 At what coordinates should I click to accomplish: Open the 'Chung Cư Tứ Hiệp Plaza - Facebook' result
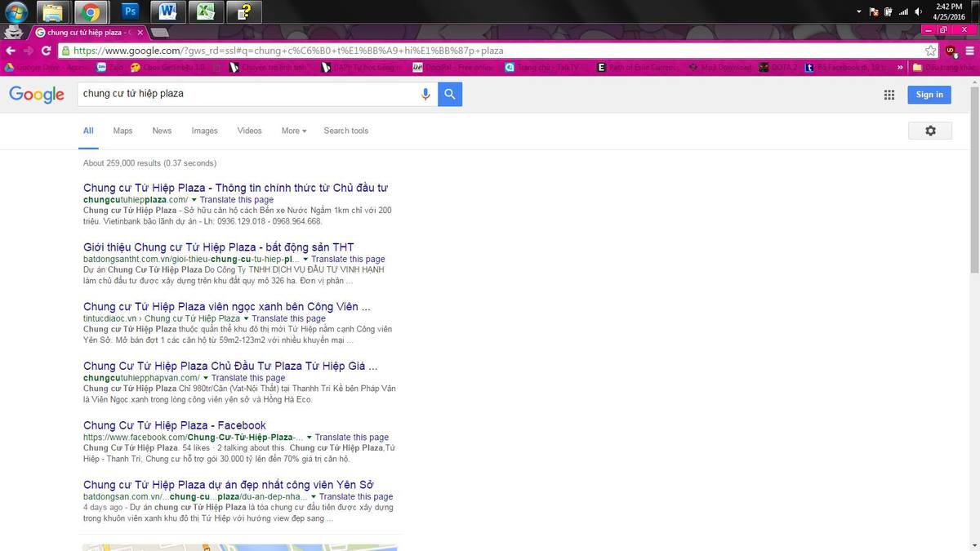click(x=175, y=425)
